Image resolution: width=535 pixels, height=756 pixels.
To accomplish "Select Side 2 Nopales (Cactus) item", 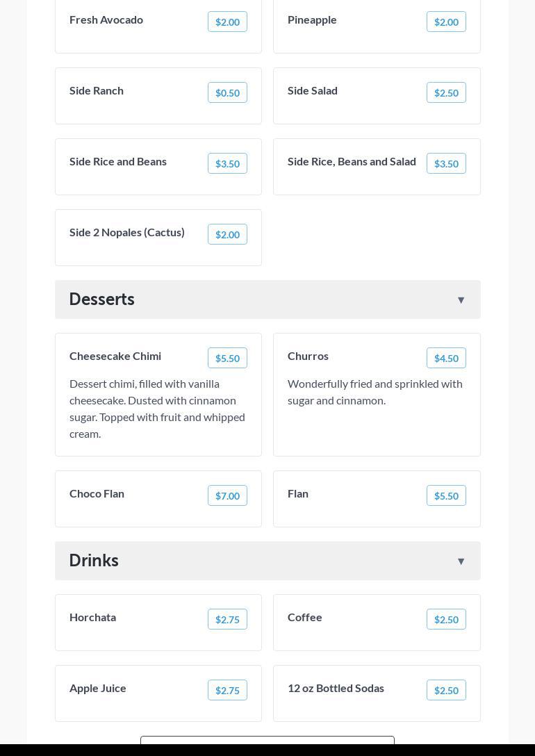I will pyautogui.click(x=127, y=233).
